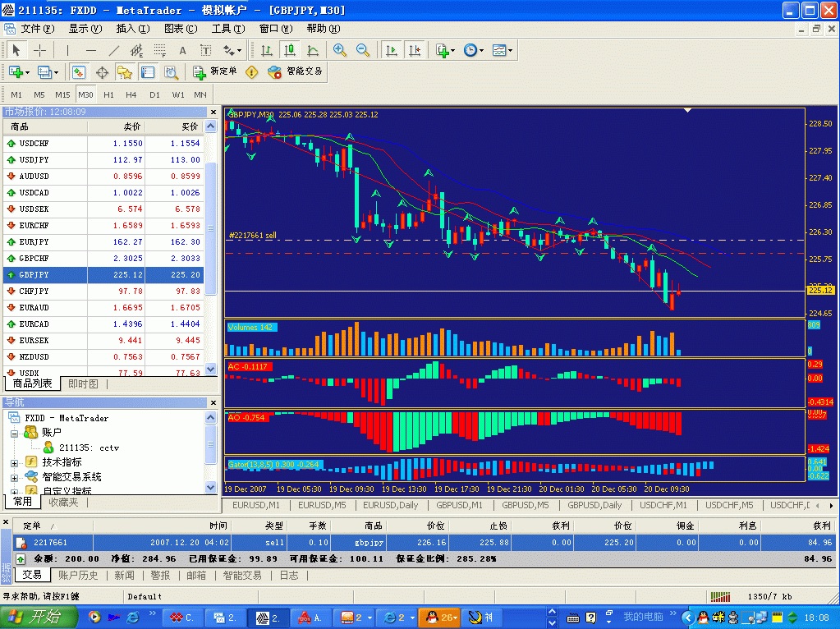Toggle 智能交易 expert advisors button
840x629 pixels.
tap(295, 71)
